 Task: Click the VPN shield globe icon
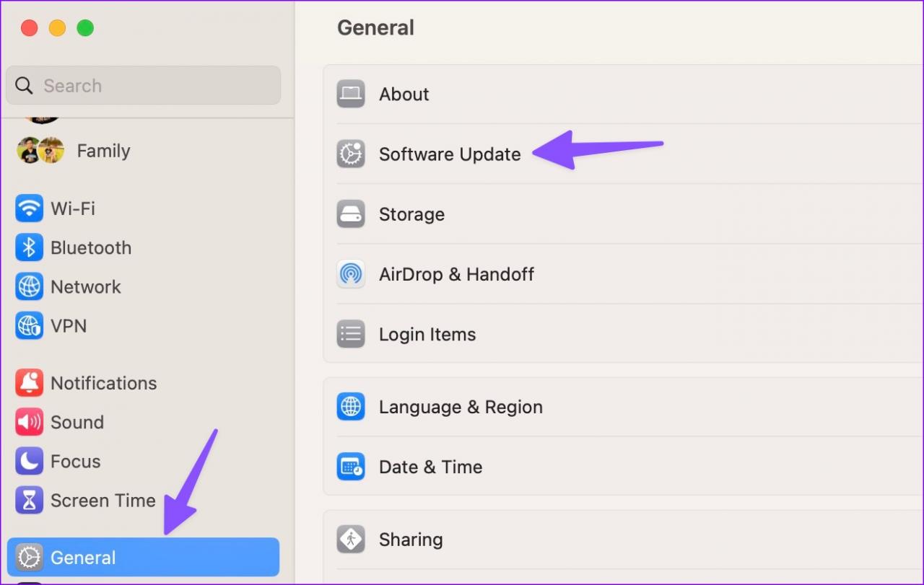(x=29, y=326)
